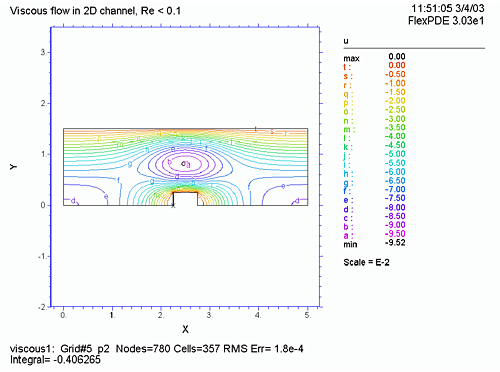Click the 'min' value -9.52 in legend

395,243
